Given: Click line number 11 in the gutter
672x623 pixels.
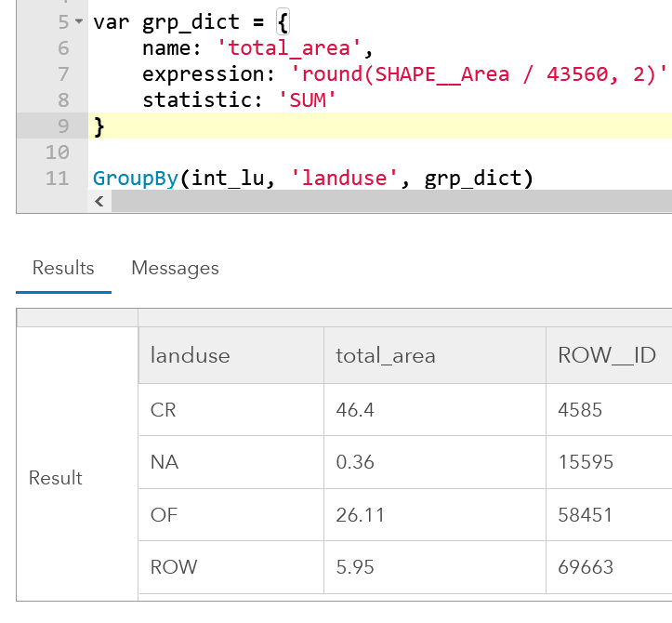Looking at the screenshot, I should click(58, 178).
